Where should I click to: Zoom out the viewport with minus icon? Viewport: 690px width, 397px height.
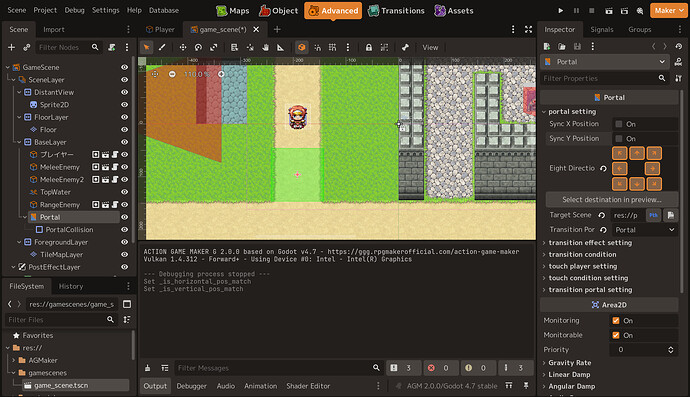point(172,74)
